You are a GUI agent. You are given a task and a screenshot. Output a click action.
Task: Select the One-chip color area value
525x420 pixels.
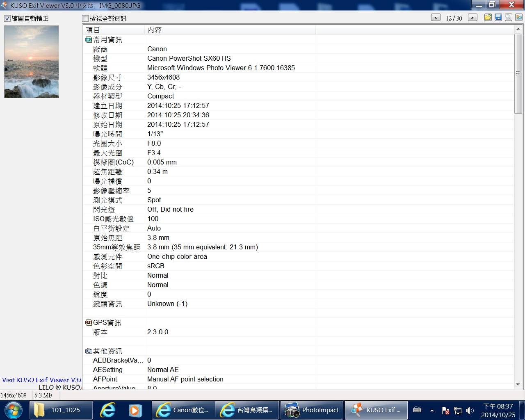[177, 256]
